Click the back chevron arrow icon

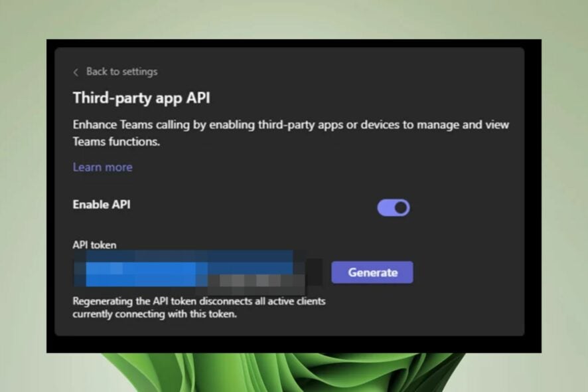(77, 71)
